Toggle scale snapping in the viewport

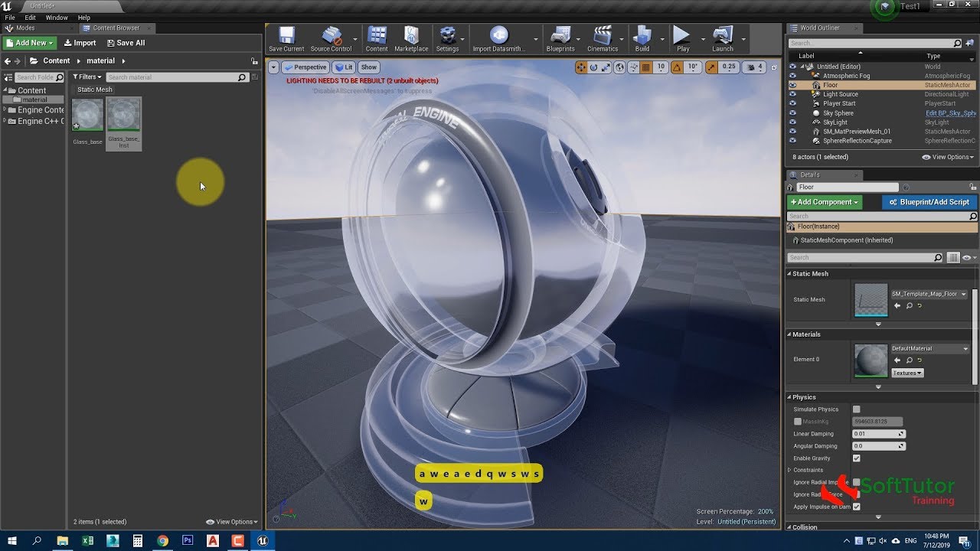(x=712, y=67)
